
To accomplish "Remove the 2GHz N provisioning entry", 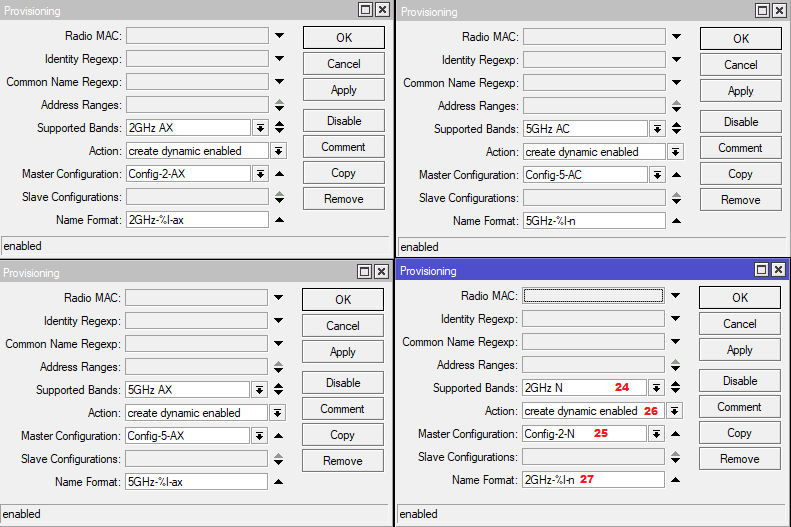I will (x=739, y=459).
